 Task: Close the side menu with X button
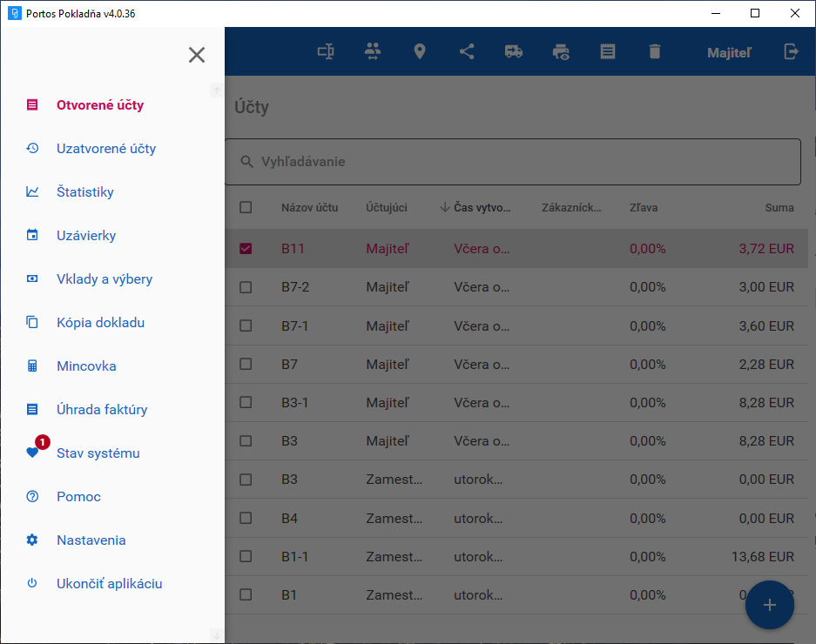197,55
